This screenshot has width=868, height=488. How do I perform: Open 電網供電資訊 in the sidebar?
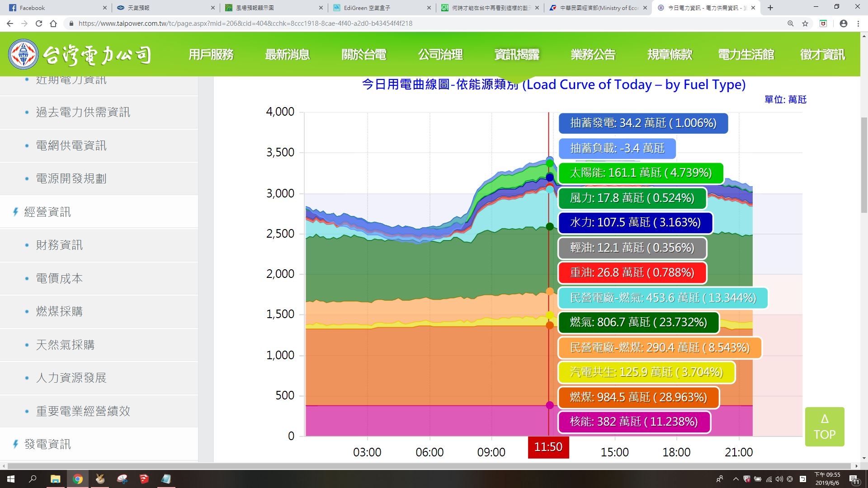coord(99,145)
